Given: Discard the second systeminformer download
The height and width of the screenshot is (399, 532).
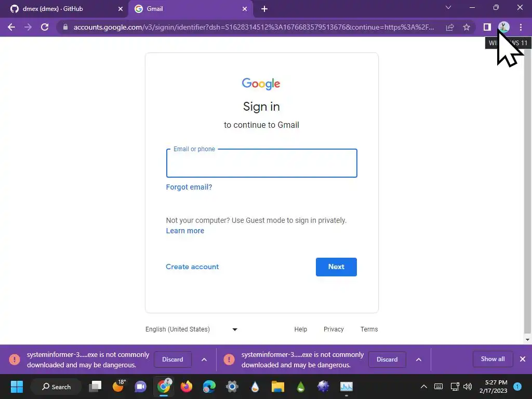Looking at the screenshot, I should coord(387,360).
